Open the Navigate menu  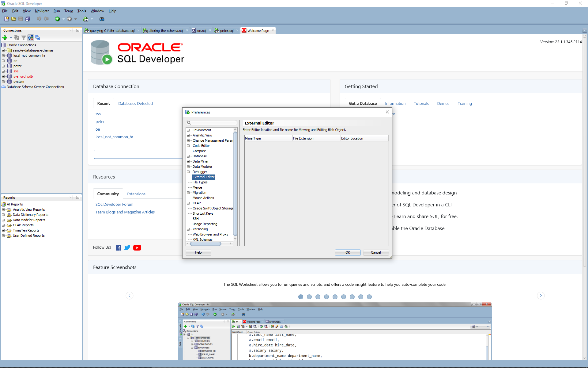[42, 11]
